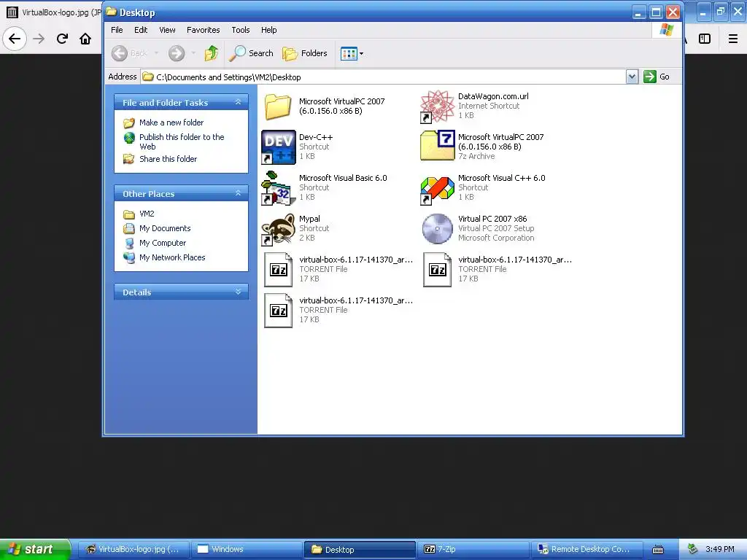
Task: Select the Virtual PC 2007 x86 setup disc icon
Action: pos(438,228)
